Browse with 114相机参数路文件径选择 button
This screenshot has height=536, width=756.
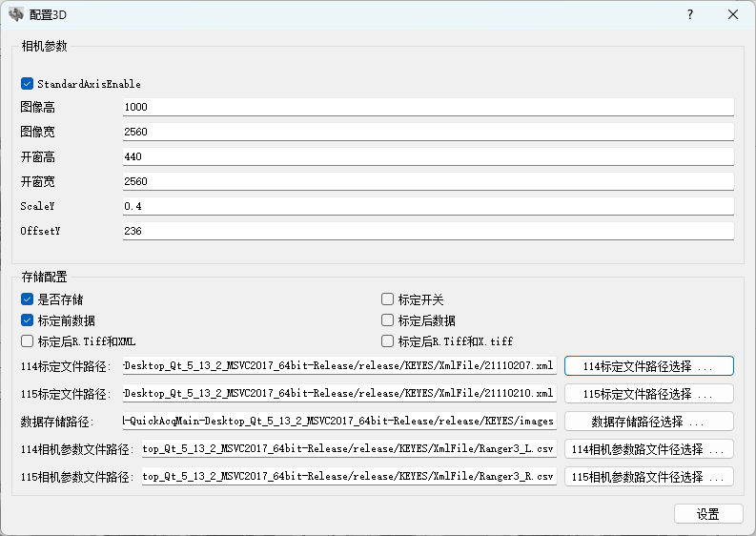tap(648, 449)
